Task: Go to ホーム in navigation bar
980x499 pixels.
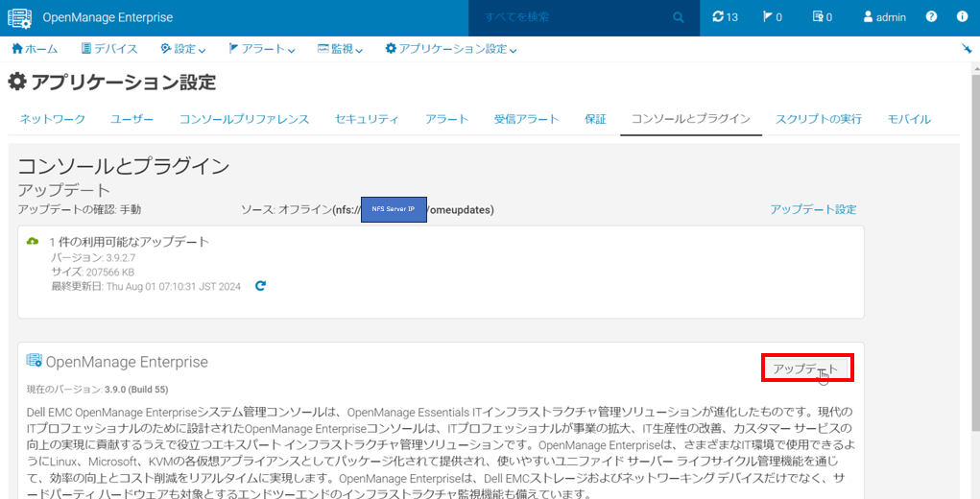Action: tap(35, 49)
